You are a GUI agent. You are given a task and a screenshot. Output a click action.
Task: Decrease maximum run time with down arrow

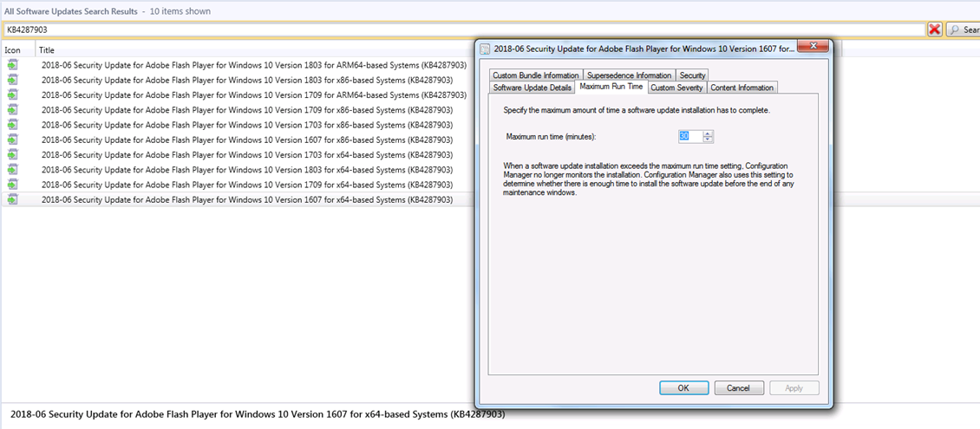(708, 140)
